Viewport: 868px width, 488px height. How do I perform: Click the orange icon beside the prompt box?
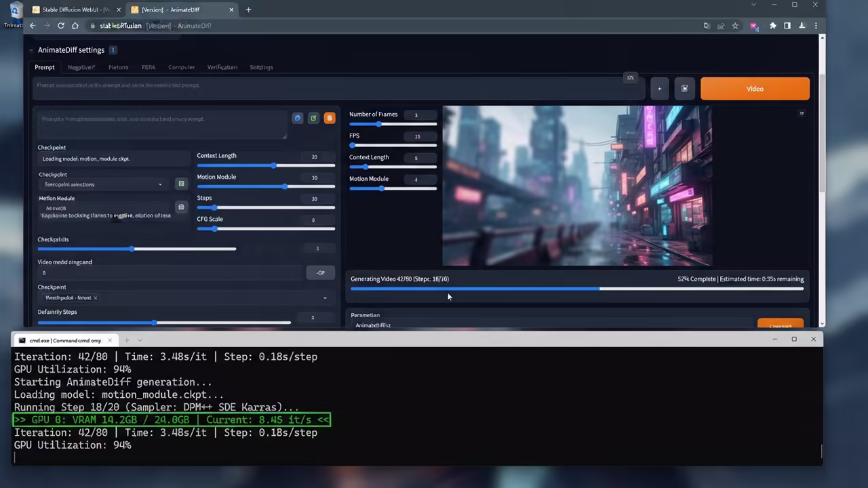(330, 118)
